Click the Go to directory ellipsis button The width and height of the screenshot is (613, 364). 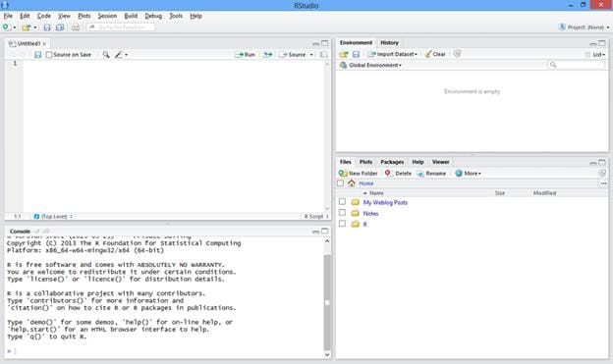coord(603,183)
